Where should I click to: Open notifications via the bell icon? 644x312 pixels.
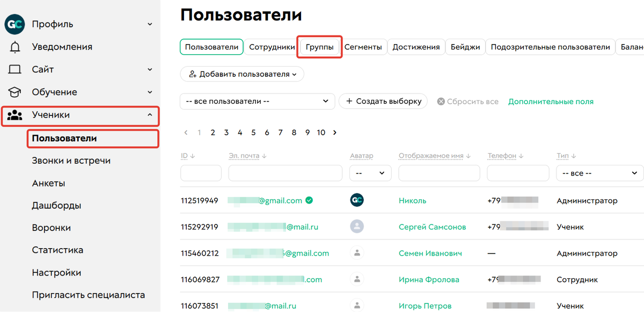14,46
